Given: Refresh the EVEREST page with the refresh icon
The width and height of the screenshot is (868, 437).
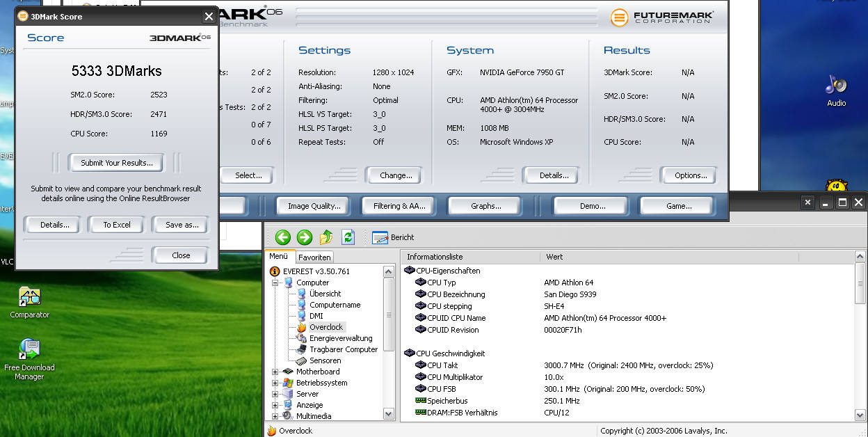Looking at the screenshot, I should coord(348,237).
